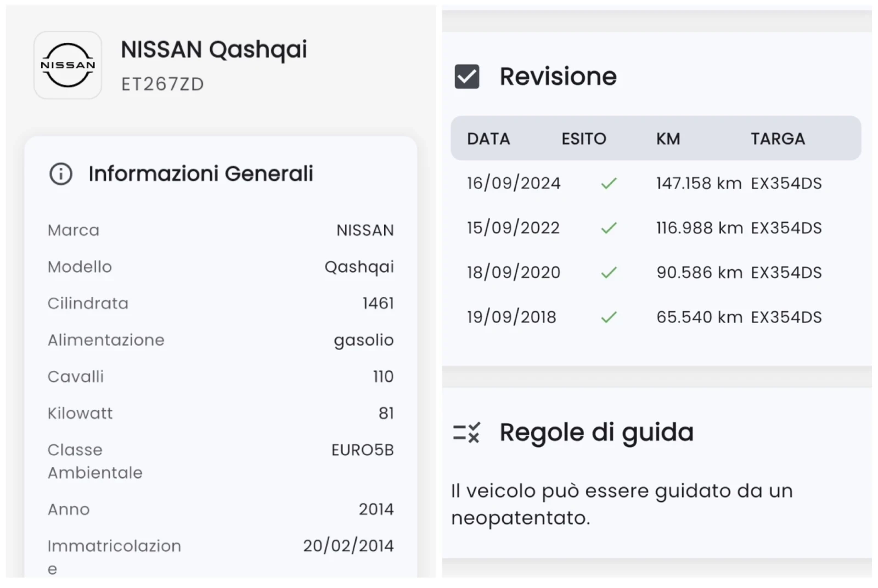This screenshot has width=878, height=588.
Task: Expand the Revisione table section
Action: coord(558,76)
